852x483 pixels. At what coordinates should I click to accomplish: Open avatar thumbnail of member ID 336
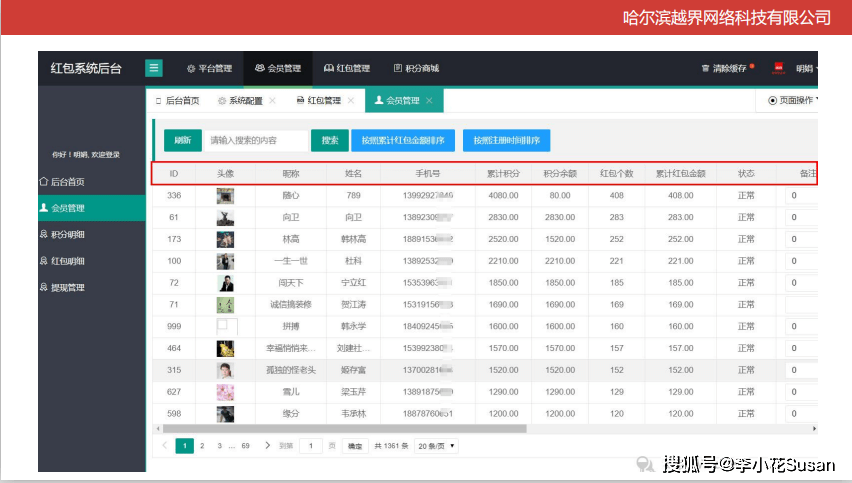[225, 196]
